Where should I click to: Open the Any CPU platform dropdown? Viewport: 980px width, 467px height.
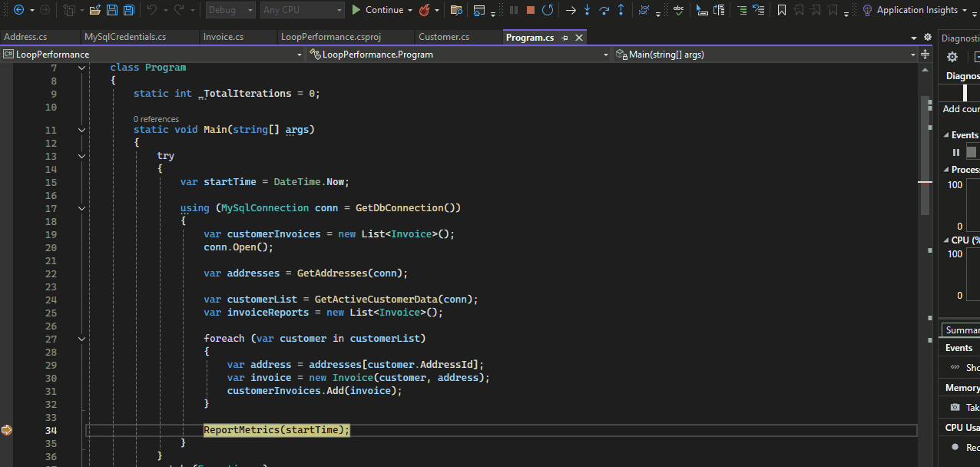point(302,10)
